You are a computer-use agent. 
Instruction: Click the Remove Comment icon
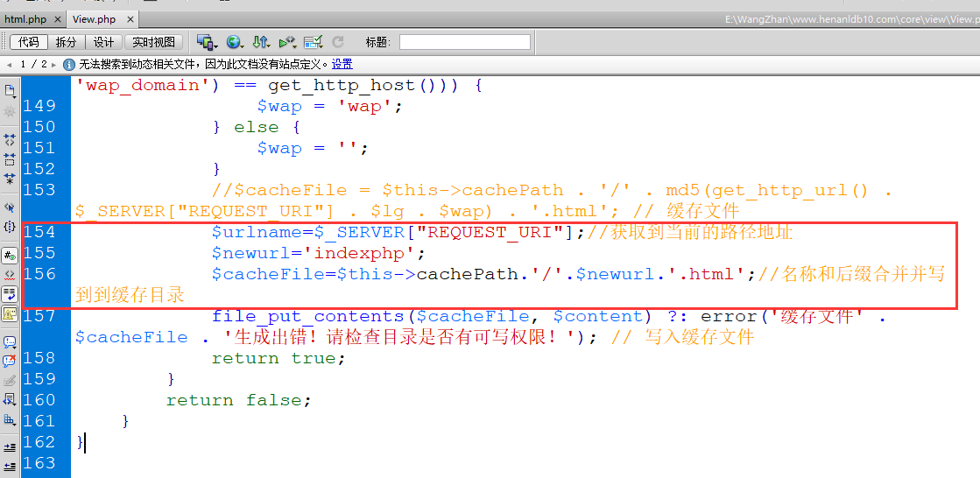(10, 362)
